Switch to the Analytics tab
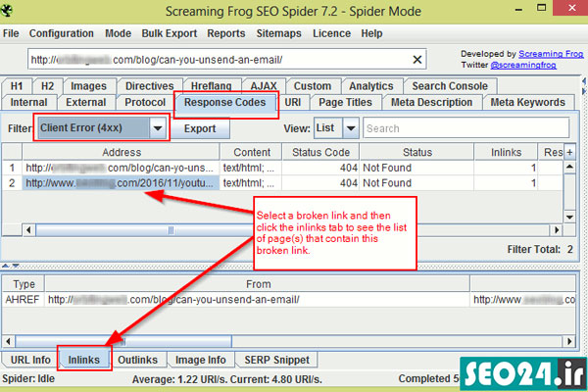Screen dimensions: 588x392 pyautogui.click(x=371, y=86)
